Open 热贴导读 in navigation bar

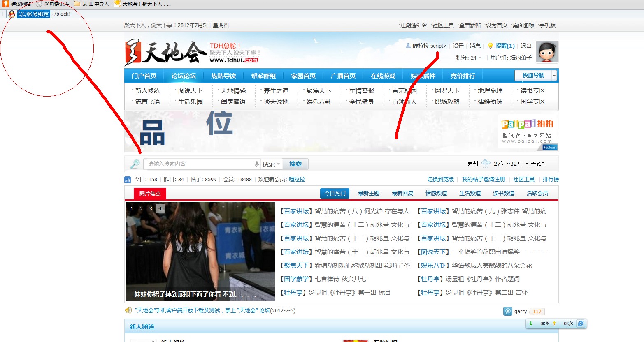pyautogui.click(x=223, y=76)
